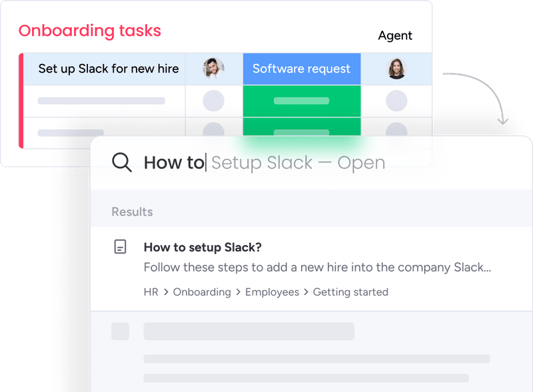Click the Setup Slack — Open autocomplete suggestion
The width and height of the screenshot is (533, 392).
coord(298,162)
